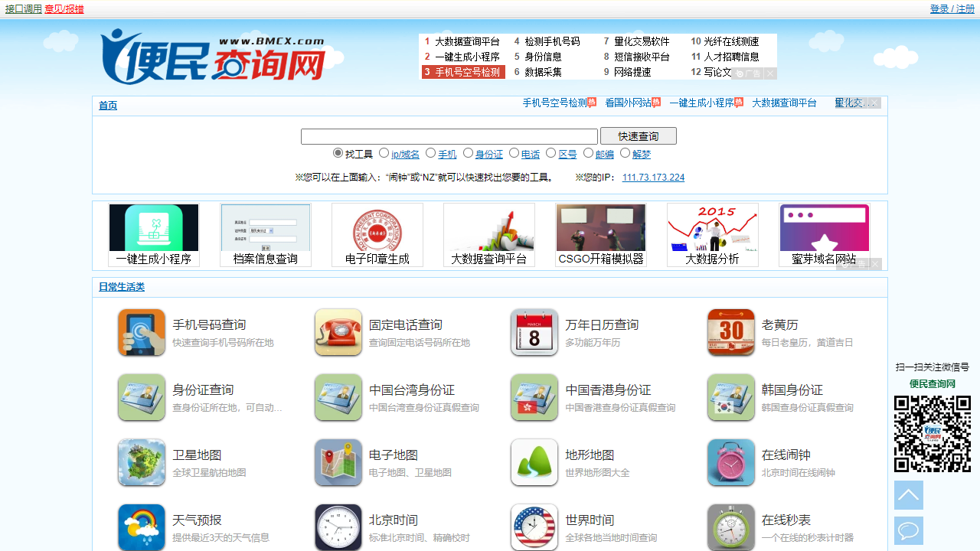Image resolution: width=980 pixels, height=551 pixels.
Task: Open ad item 8 短信接收平台
Action: [x=636, y=57]
